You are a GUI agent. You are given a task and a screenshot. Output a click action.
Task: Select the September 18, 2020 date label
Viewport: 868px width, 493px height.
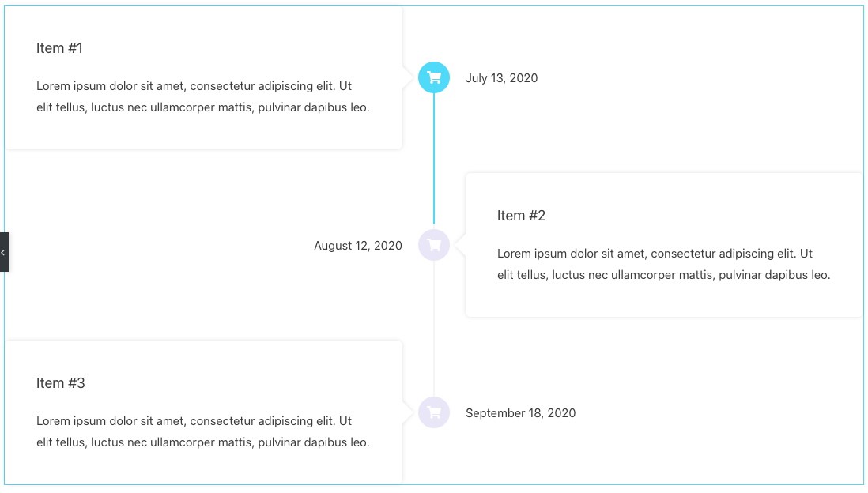(520, 413)
